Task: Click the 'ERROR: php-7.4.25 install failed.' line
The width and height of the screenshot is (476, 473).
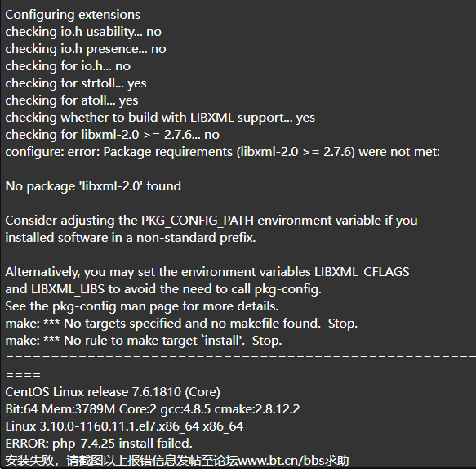Action: 99,444
